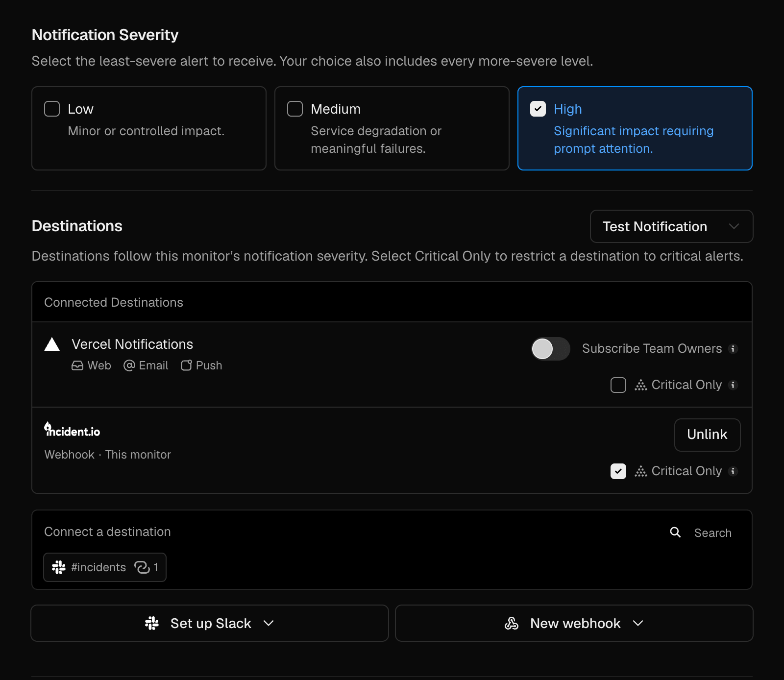Click the Destinations heading
The width and height of the screenshot is (784, 680).
(x=77, y=226)
